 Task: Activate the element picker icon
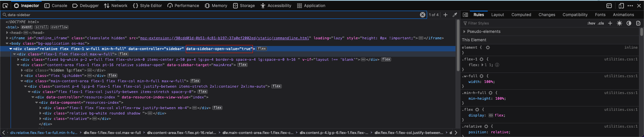coord(5,6)
